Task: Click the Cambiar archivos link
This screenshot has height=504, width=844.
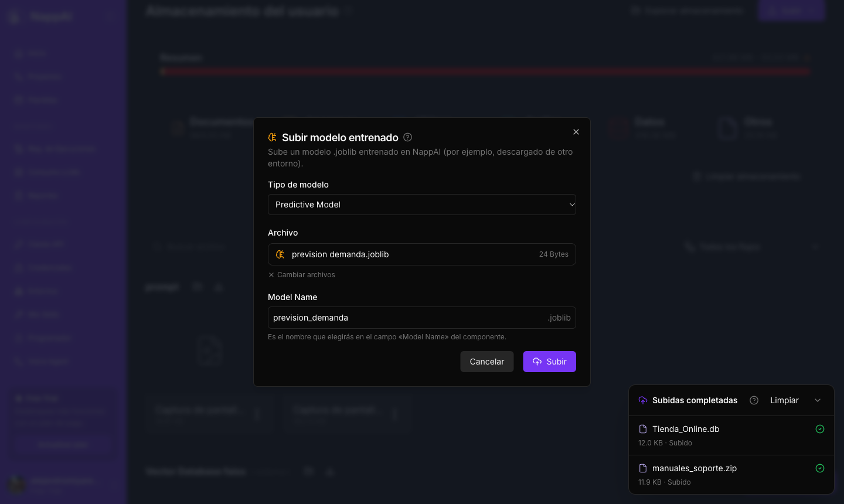Action: point(302,275)
